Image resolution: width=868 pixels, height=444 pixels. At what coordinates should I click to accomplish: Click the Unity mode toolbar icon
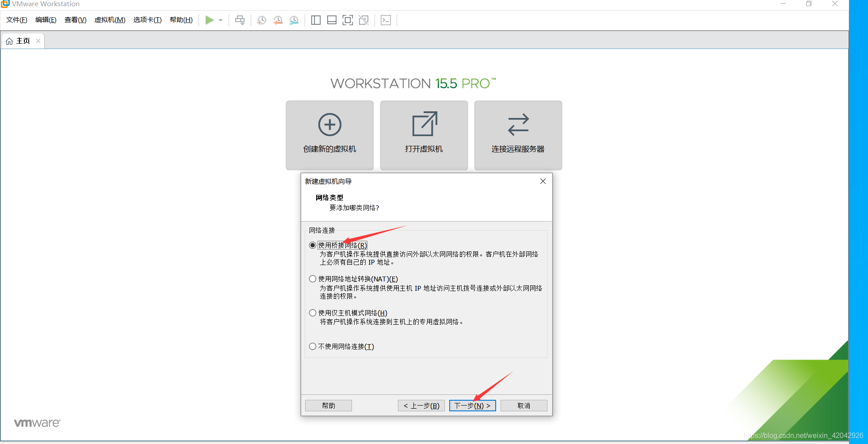pos(363,20)
